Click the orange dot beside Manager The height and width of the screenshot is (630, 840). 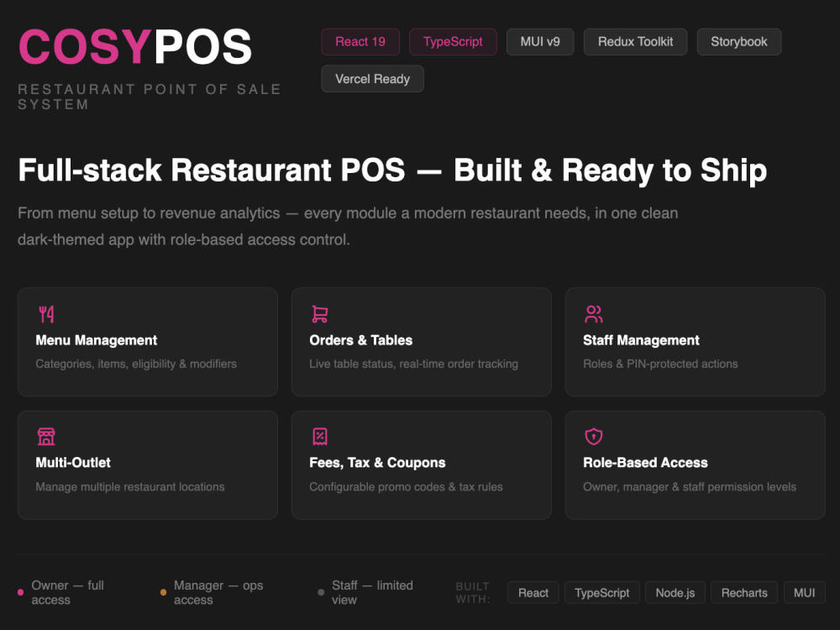coord(164,592)
